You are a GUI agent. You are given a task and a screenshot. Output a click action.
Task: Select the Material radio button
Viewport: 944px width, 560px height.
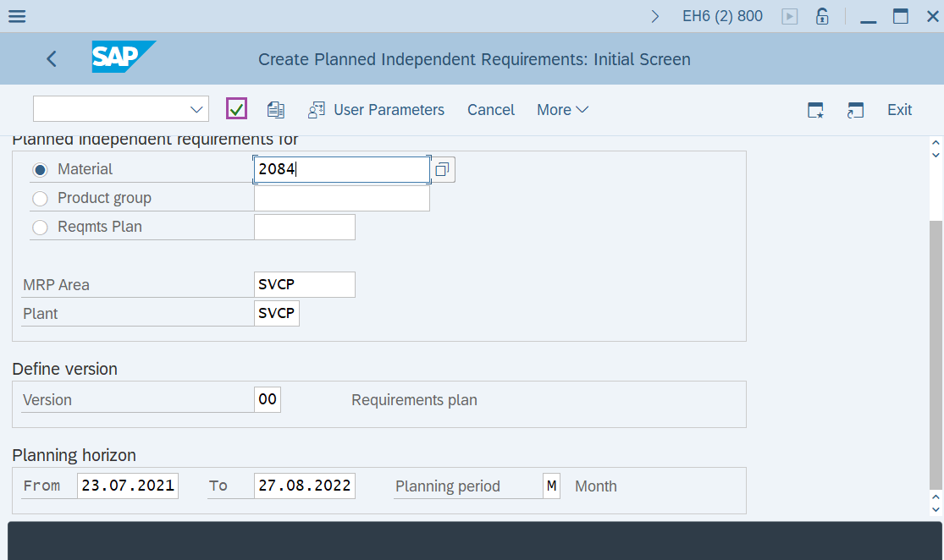point(40,169)
